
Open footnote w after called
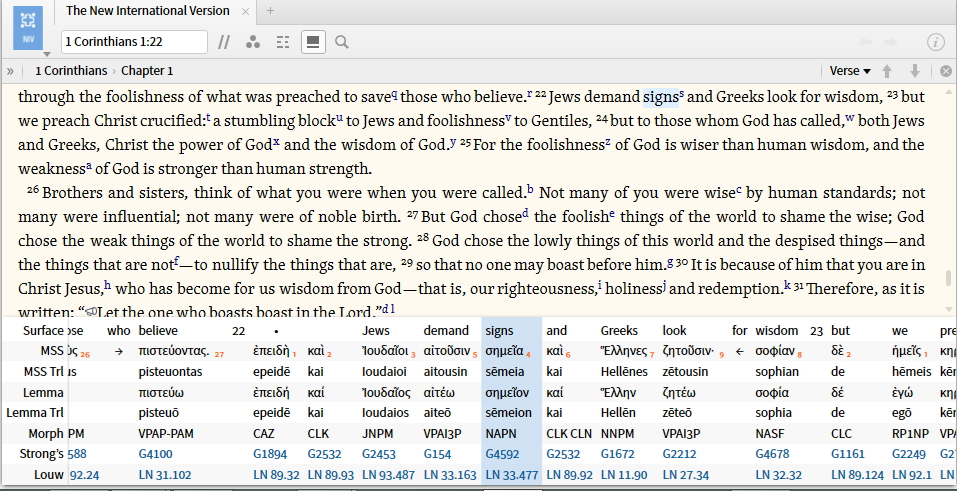pos(850,118)
